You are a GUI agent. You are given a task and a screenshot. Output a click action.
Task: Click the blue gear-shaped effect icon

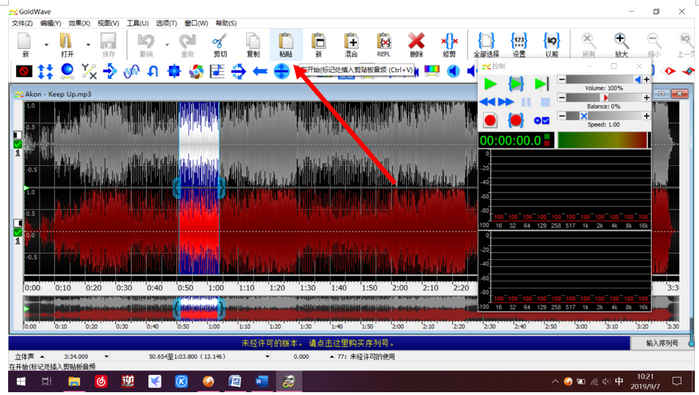(x=174, y=71)
